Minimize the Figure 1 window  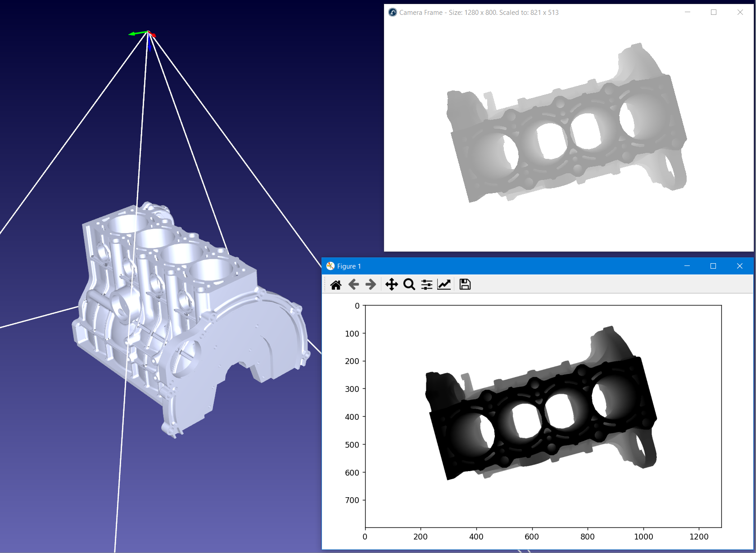click(x=687, y=266)
